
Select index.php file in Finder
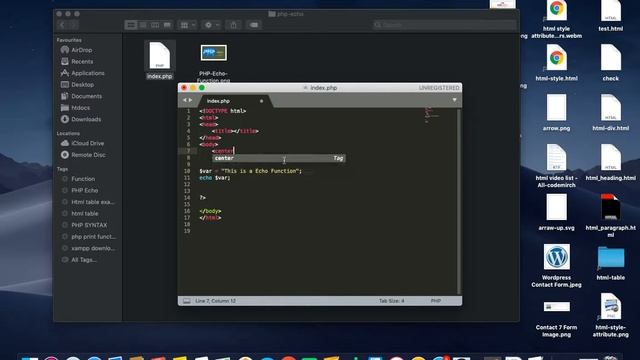click(x=160, y=60)
